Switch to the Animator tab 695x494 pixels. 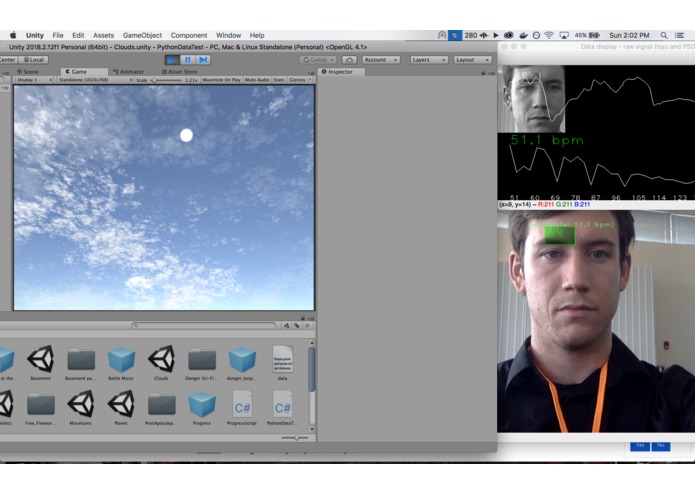coord(129,72)
